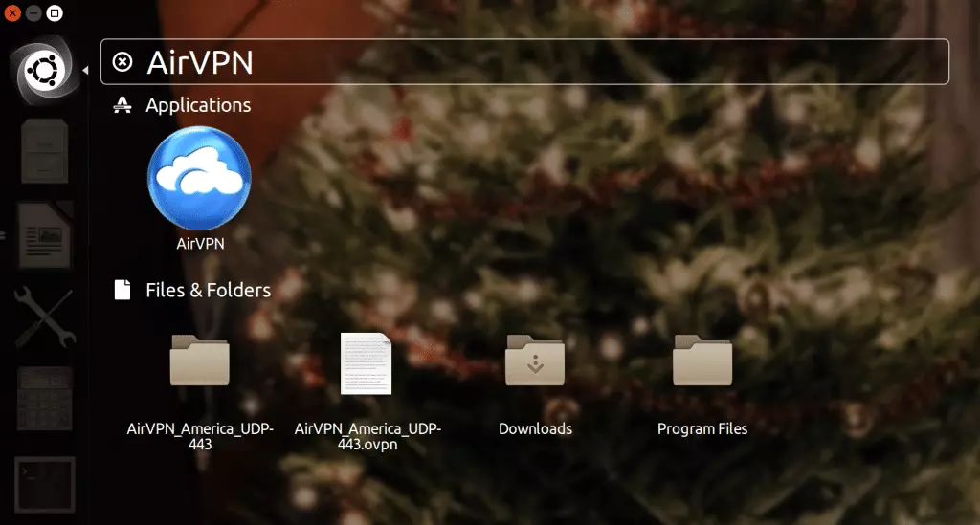Open the System Settings wrench launcher icon
The height and width of the screenshot is (525, 980).
[44, 317]
